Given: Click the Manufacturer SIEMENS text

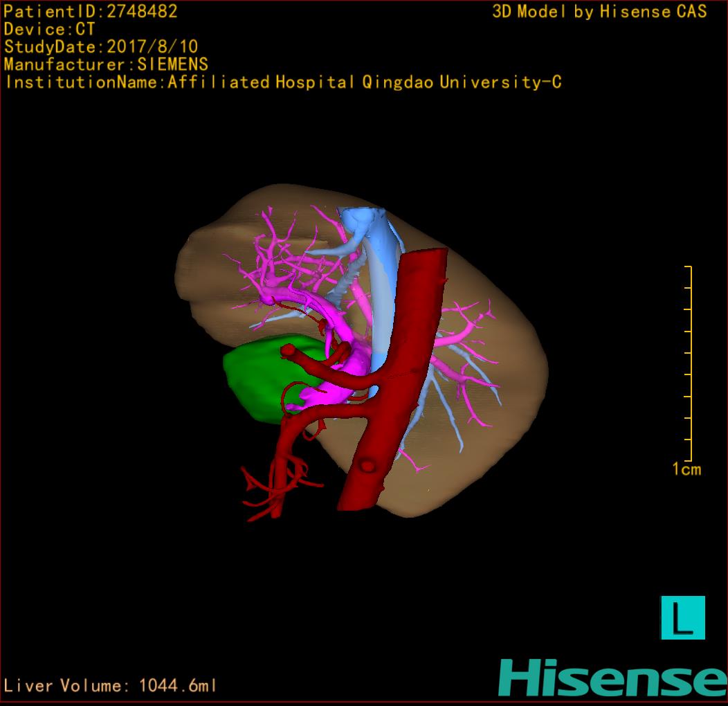Looking at the screenshot, I should coord(106,64).
